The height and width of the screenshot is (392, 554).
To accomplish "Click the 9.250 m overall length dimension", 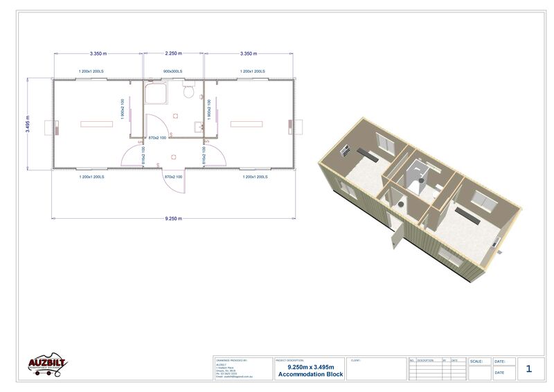I will coord(173,218).
